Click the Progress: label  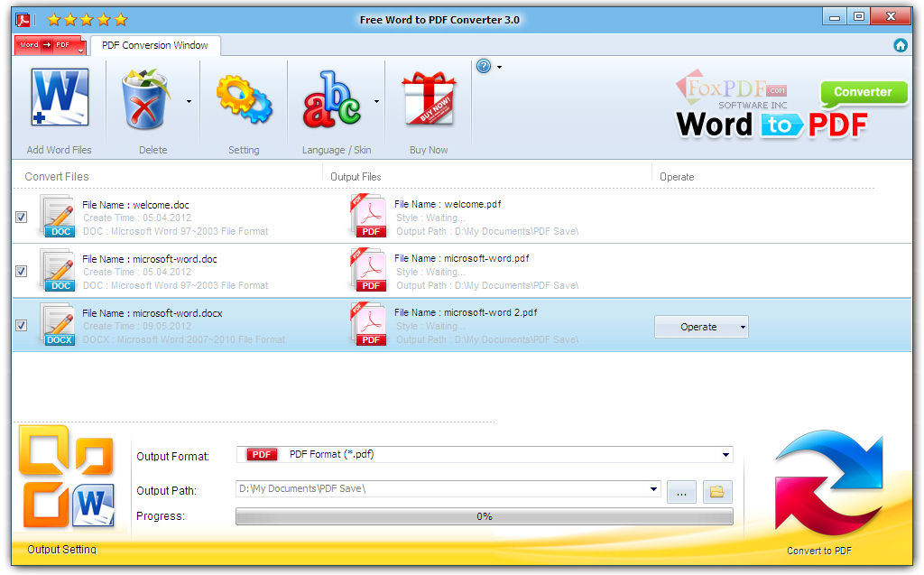click(x=161, y=516)
